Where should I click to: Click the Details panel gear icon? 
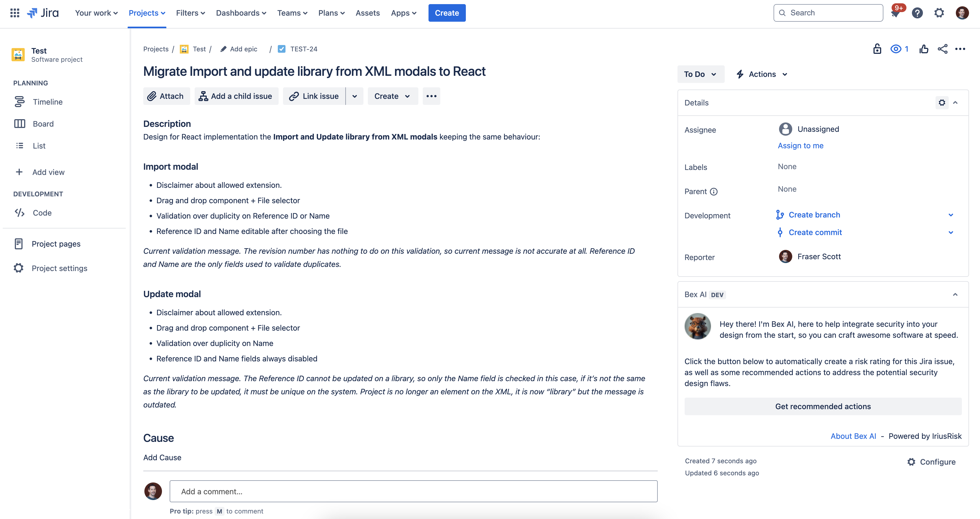(x=942, y=103)
